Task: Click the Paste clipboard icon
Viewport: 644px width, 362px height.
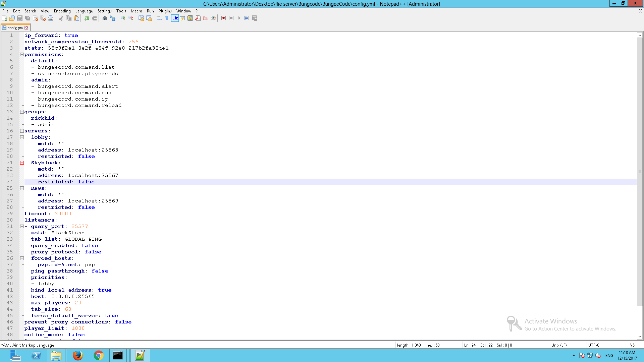Action: tap(76, 18)
